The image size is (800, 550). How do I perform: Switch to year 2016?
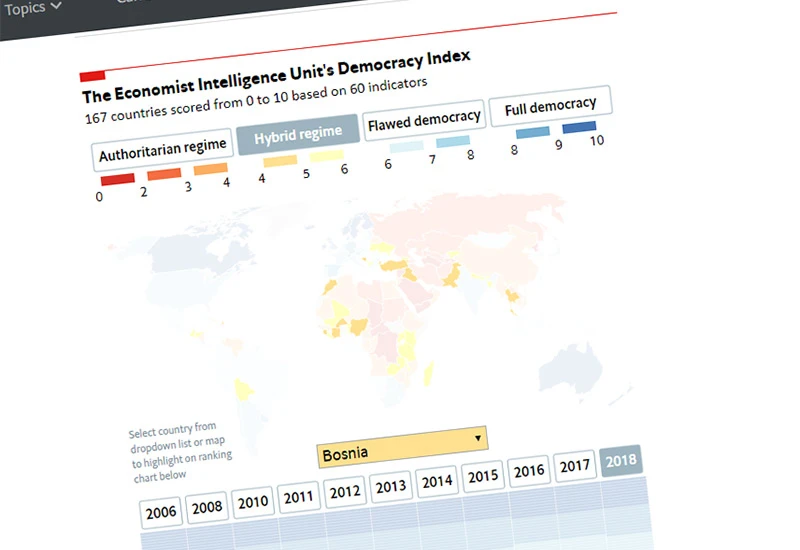(x=529, y=470)
